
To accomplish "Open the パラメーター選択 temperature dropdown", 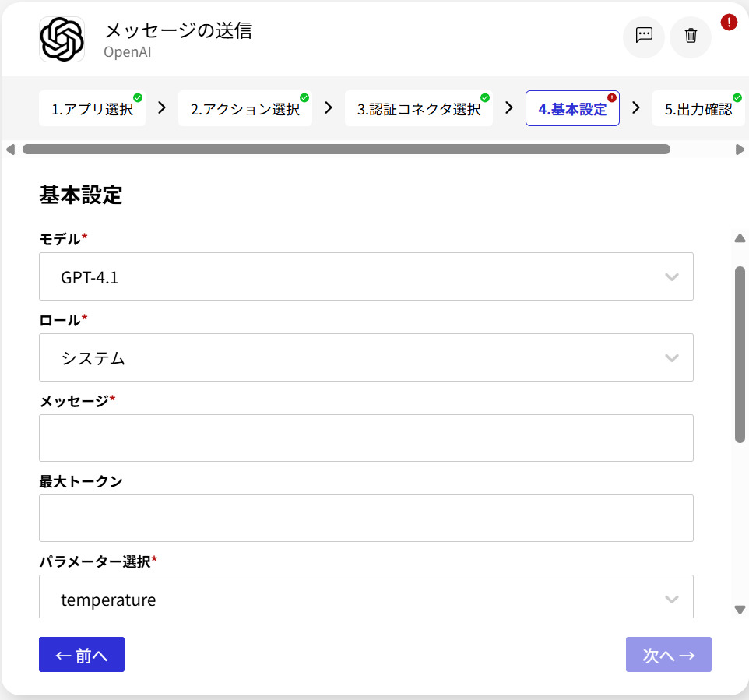I will coord(366,599).
